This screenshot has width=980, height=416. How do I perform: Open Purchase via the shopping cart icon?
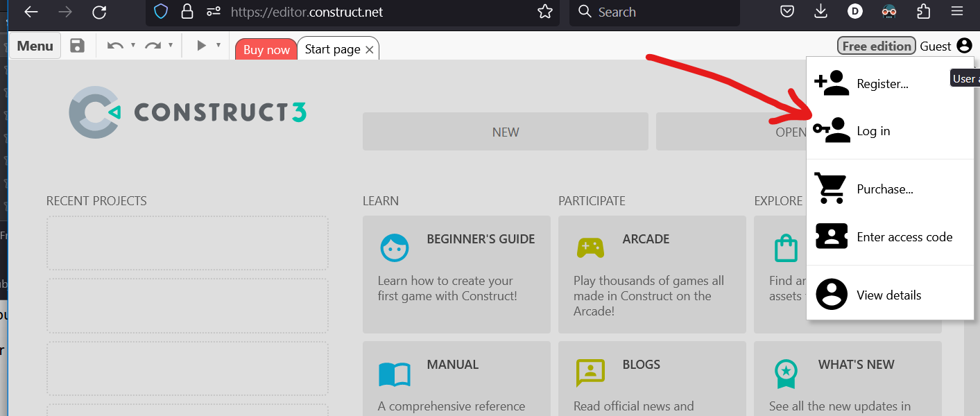[831, 189]
